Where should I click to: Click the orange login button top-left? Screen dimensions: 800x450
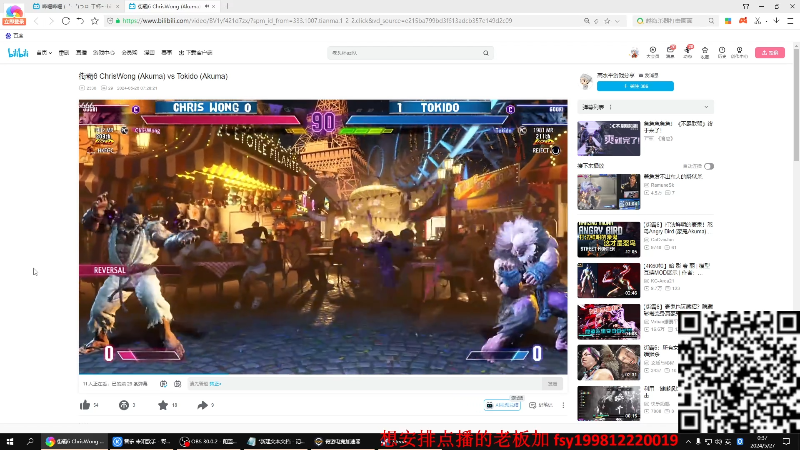[x=14, y=21]
